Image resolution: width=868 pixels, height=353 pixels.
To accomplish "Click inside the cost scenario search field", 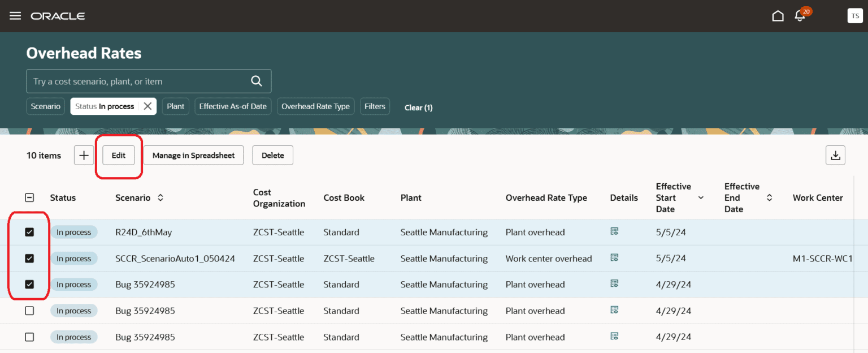I will [136, 81].
